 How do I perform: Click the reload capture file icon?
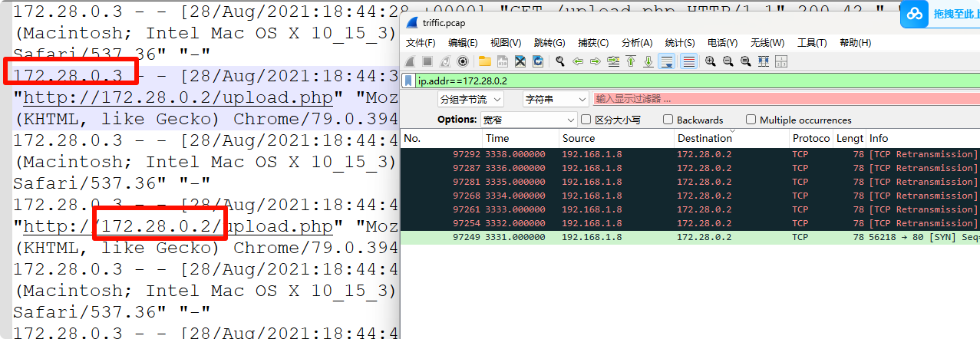[x=538, y=61]
